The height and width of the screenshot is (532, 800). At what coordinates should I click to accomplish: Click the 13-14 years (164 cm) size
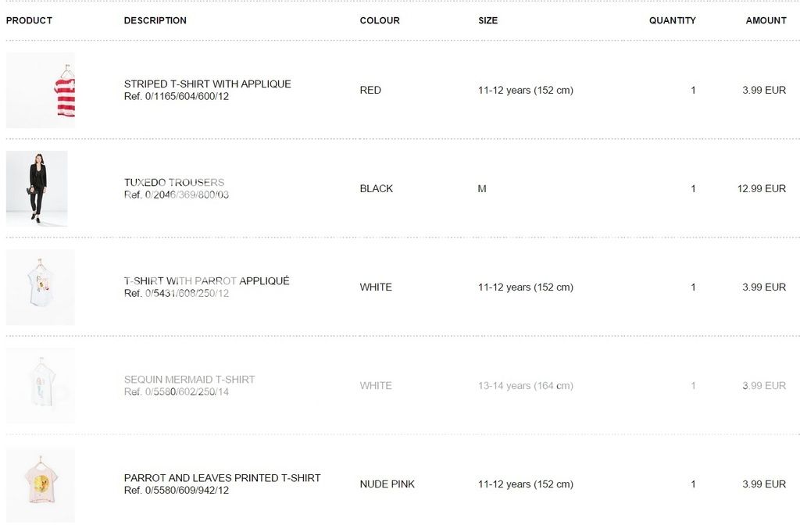coord(525,386)
